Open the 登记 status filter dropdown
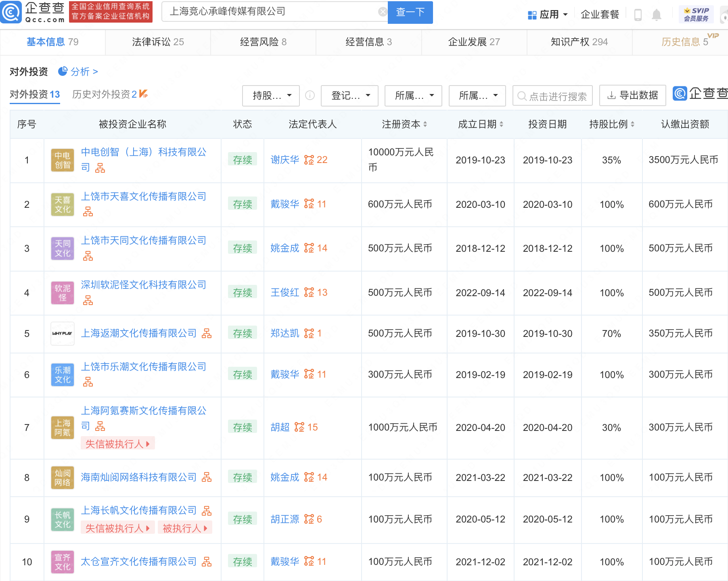The image size is (728, 581). [x=349, y=96]
